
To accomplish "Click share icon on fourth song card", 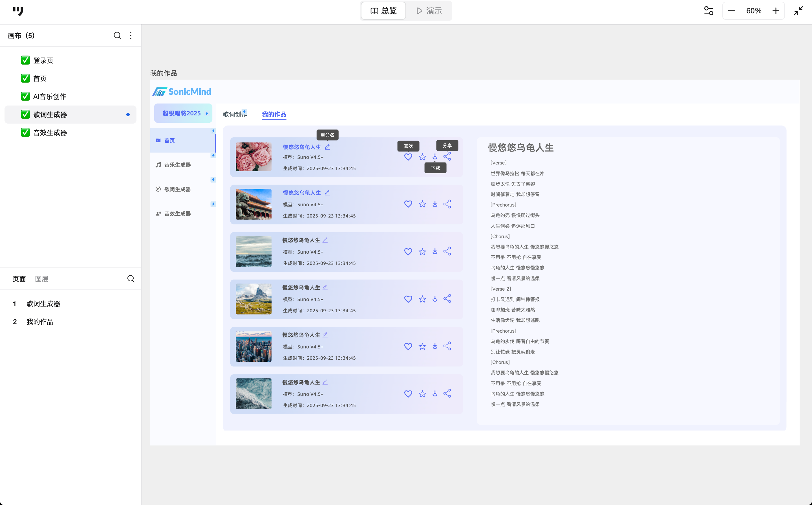I will [x=447, y=298].
